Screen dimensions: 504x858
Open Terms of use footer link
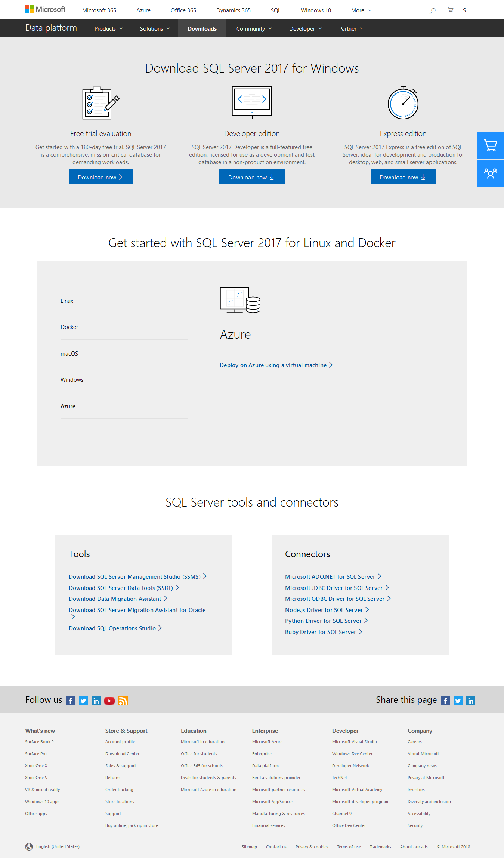pyautogui.click(x=349, y=847)
